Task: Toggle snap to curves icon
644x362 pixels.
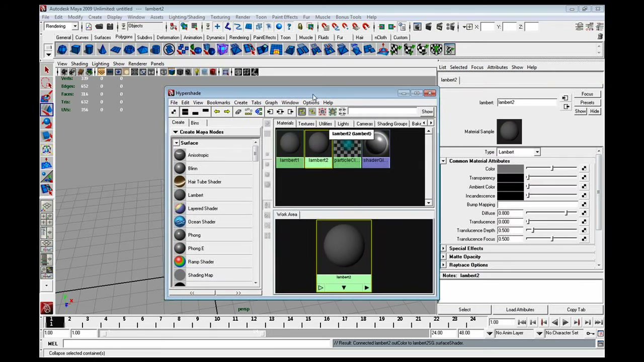Action: [335, 27]
